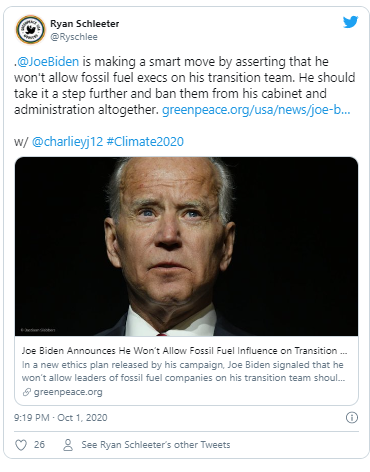Open the #Climate2020 hashtag
370x472 pixels.
pos(145,142)
